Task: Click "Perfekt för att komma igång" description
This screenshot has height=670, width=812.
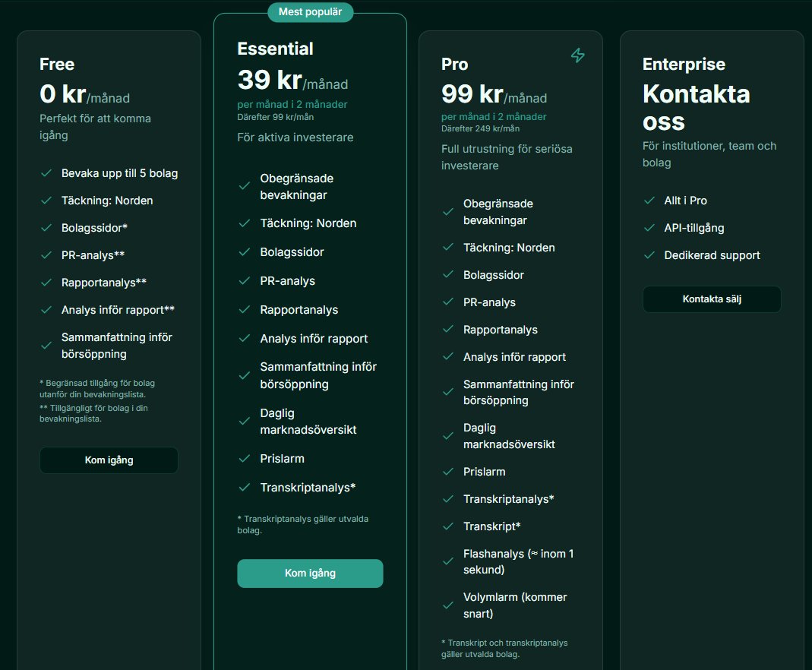Action: pos(95,127)
